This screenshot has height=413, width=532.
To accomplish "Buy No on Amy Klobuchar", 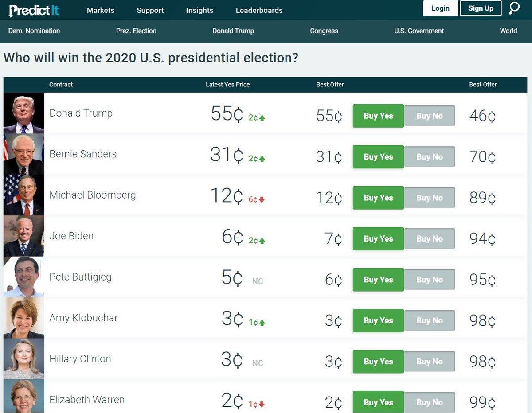I will [x=430, y=321].
